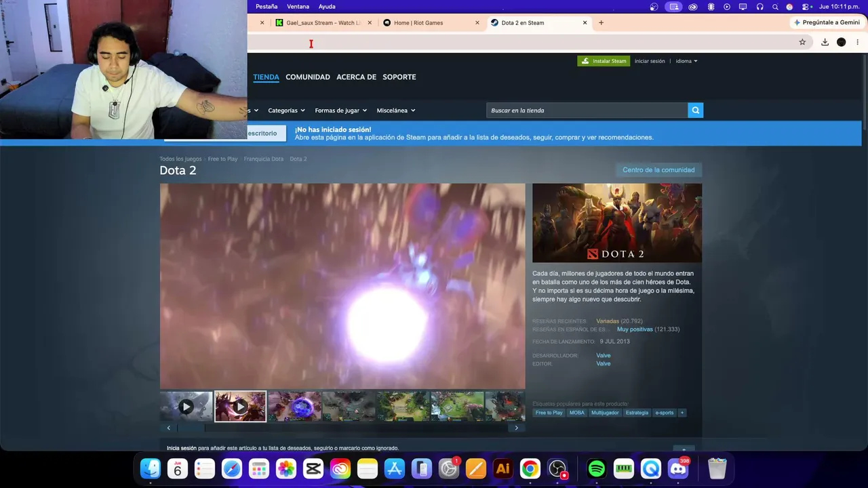
Task: Go to Steam TIENDA section
Action: pos(266,77)
